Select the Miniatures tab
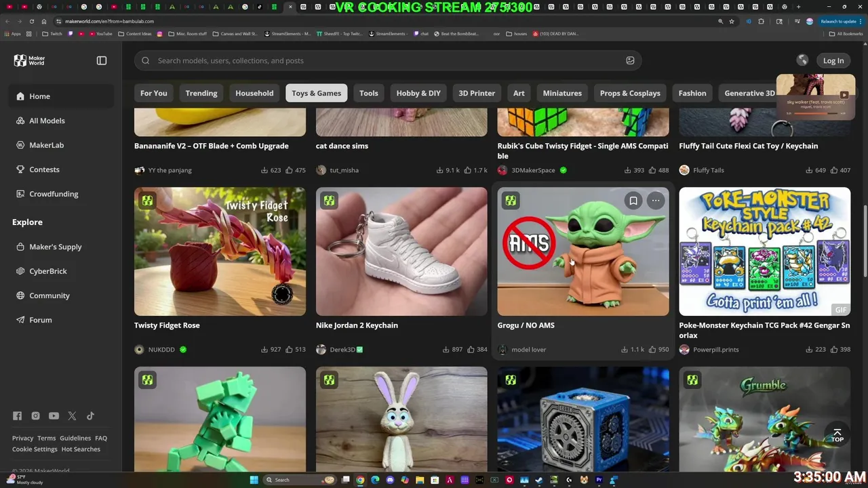The image size is (868, 488). click(562, 93)
